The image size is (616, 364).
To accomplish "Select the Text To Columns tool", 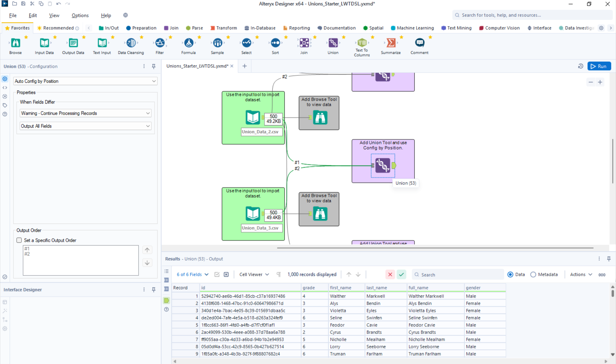I will pos(362,43).
